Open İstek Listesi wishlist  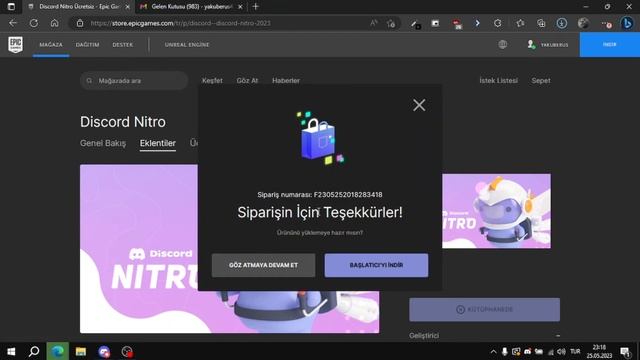coord(498,80)
